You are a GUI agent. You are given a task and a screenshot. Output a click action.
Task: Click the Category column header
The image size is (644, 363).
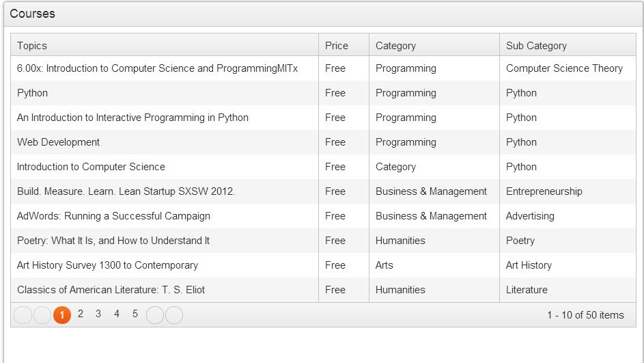395,46
